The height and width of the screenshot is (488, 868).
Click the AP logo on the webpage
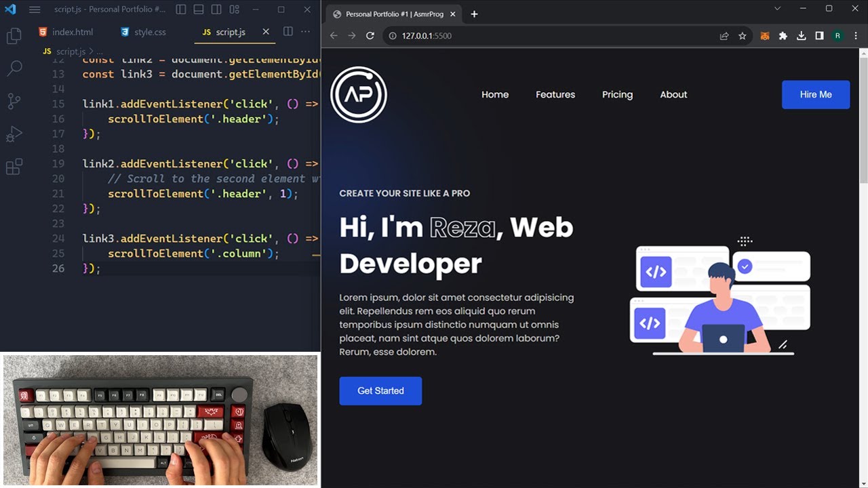coord(359,95)
